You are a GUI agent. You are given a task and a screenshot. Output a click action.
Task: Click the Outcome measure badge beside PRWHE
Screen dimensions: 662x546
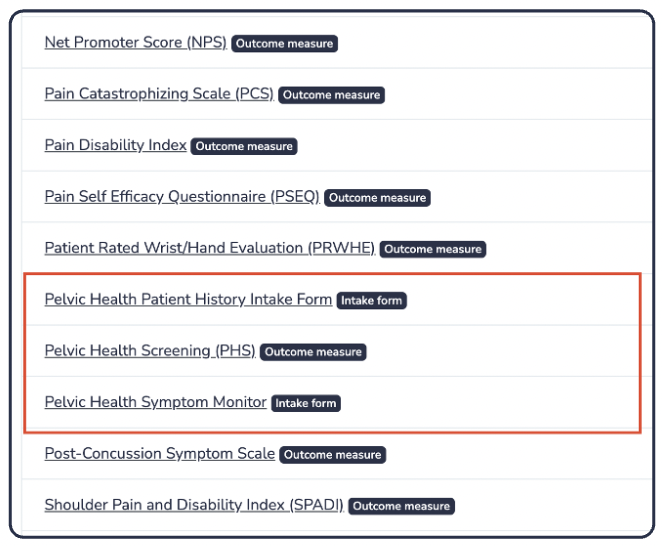coord(433,249)
